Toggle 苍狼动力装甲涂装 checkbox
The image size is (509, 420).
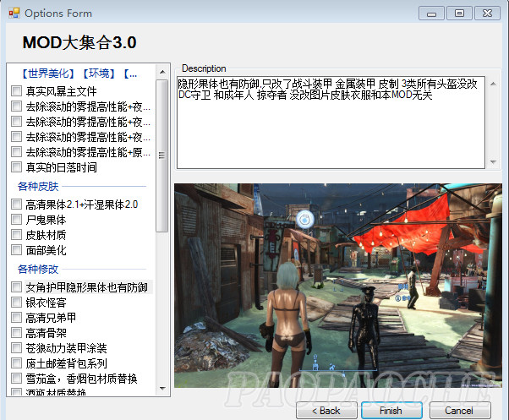coord(16,347)
